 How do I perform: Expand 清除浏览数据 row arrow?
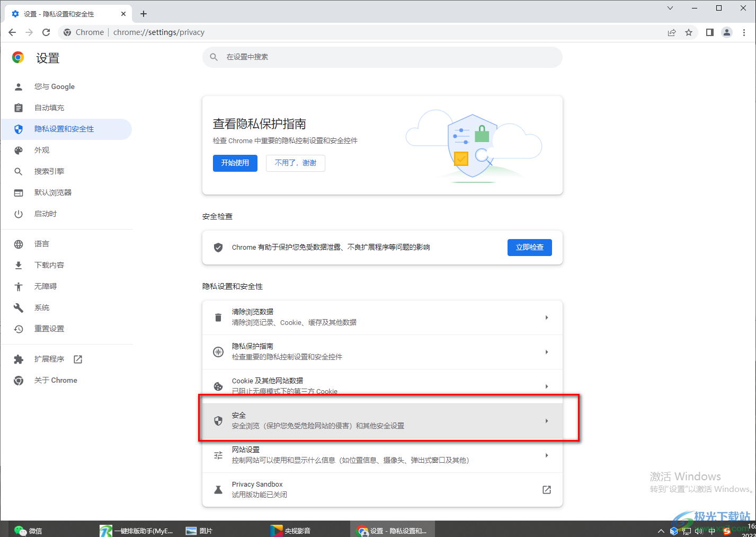pos(547,318)
